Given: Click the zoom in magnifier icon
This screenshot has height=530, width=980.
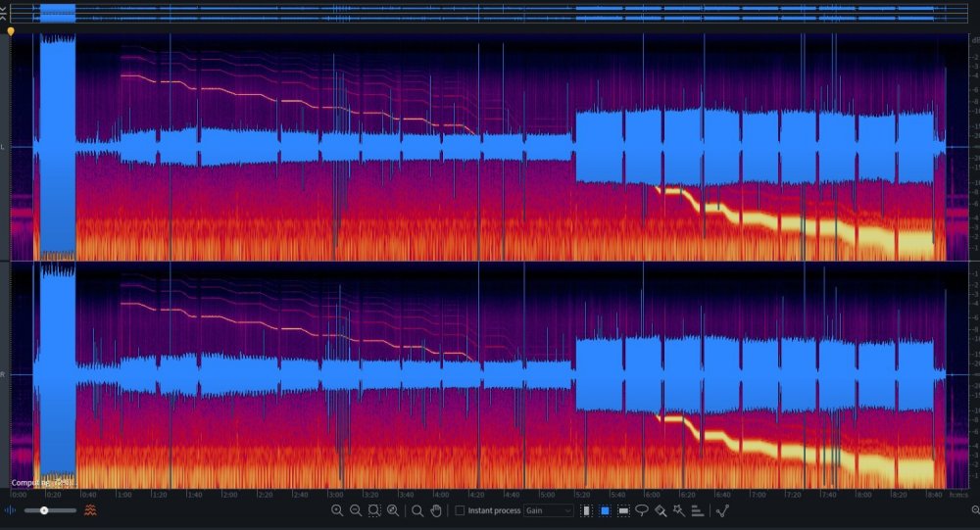Looking at the screenshot, I should pyautogui.click(x=337, y=510).
